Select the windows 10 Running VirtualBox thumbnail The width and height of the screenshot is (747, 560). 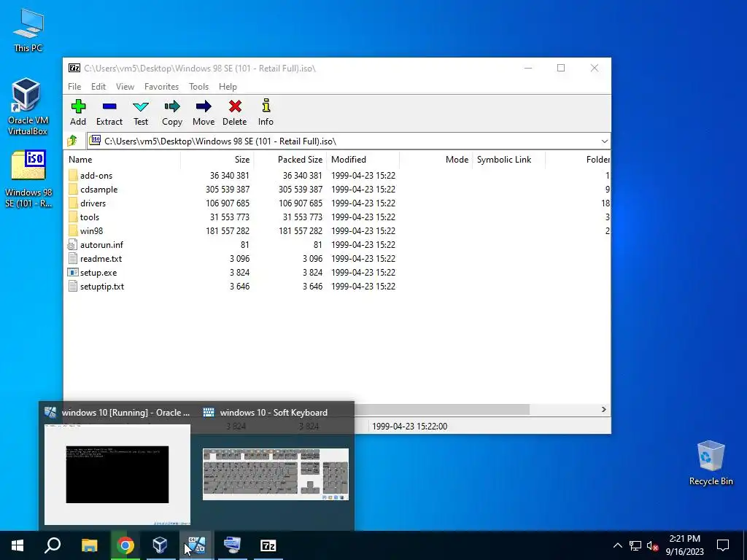[117, 474]
